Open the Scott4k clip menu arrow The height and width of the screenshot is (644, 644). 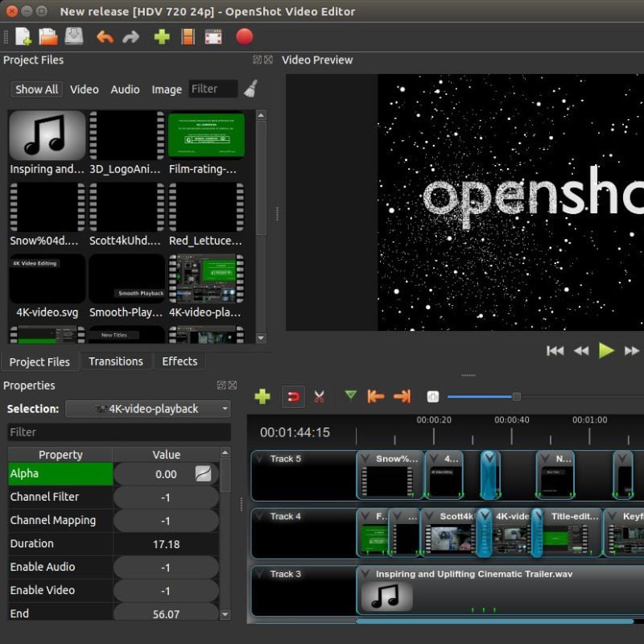428,516
